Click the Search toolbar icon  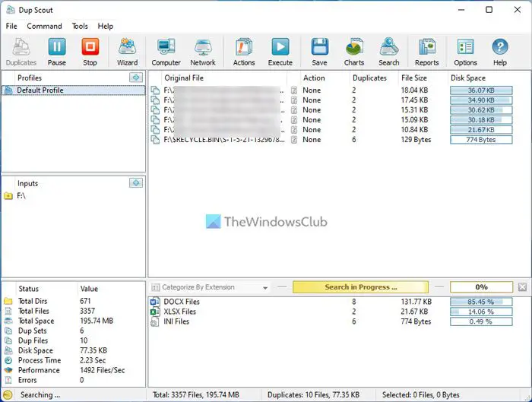pos(389,52)
